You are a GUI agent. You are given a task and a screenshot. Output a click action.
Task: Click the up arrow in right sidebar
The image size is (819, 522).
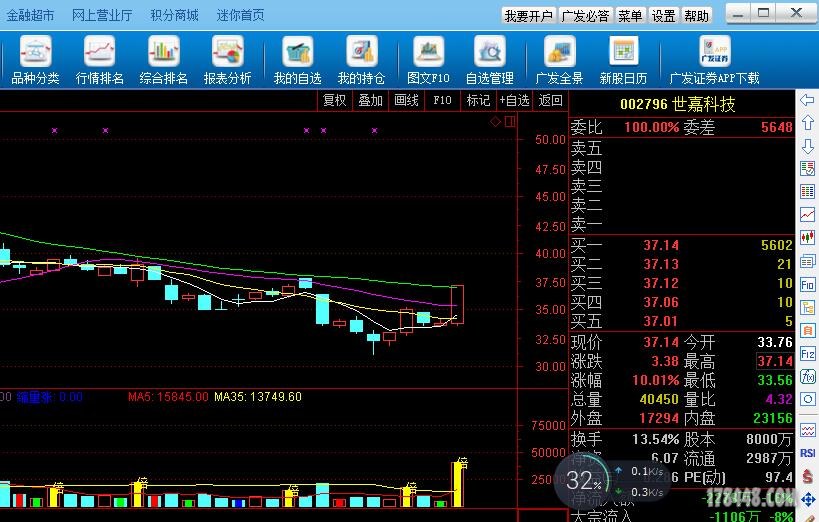[808, 123]
